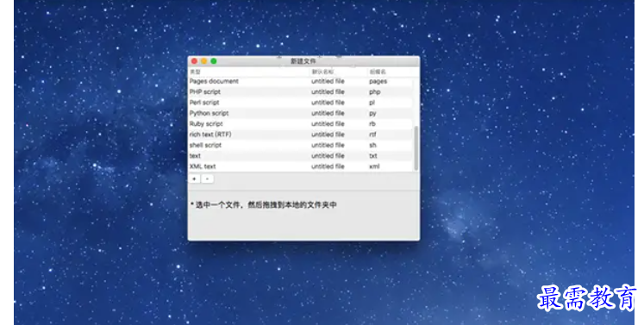
Task: Click "untitled file" in the shell script row
Action: pyautogui.click(x=328, y=146)
